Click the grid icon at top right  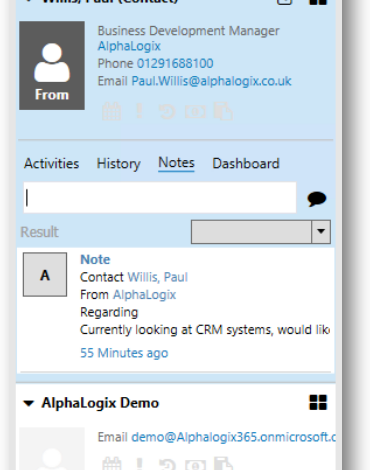pos(318,2)
